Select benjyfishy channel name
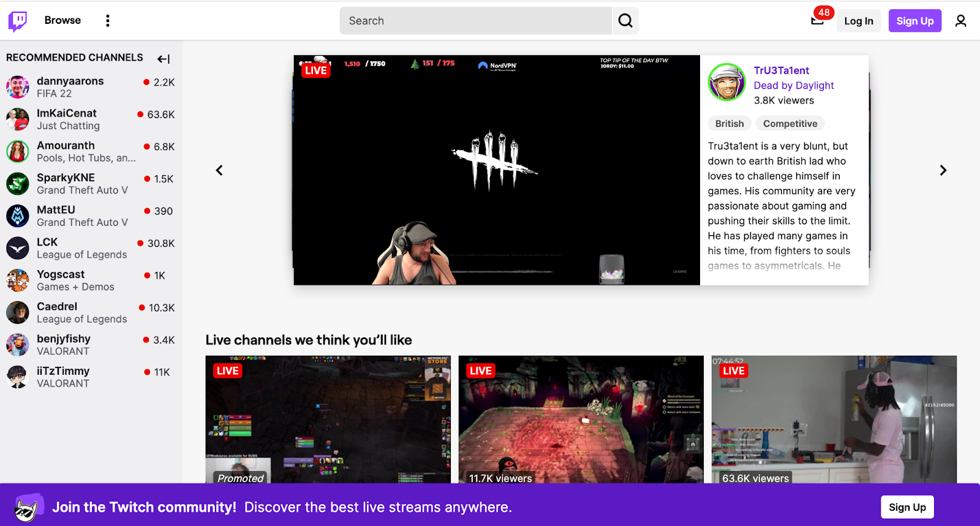 tap(64, 339)
